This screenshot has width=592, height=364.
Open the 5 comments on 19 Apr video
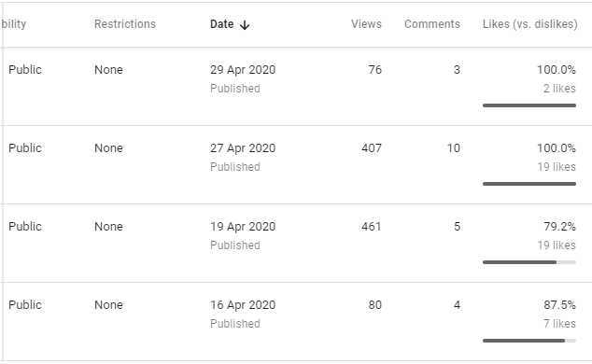[457, 227]
